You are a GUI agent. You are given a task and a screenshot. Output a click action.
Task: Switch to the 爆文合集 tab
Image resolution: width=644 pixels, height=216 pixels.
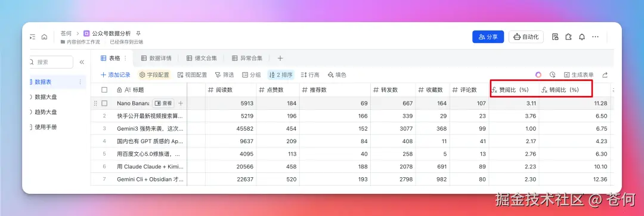click(202, 58)
